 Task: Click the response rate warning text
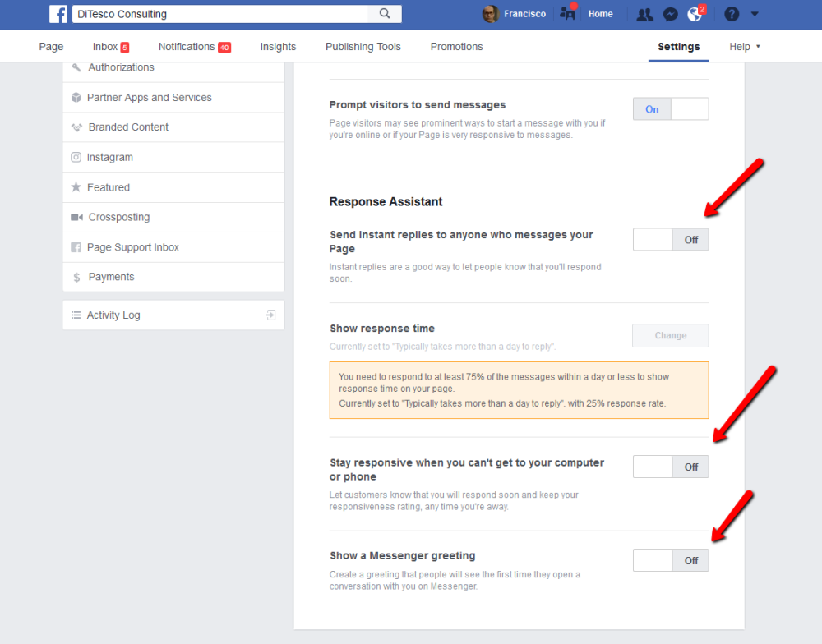(519, 390)
